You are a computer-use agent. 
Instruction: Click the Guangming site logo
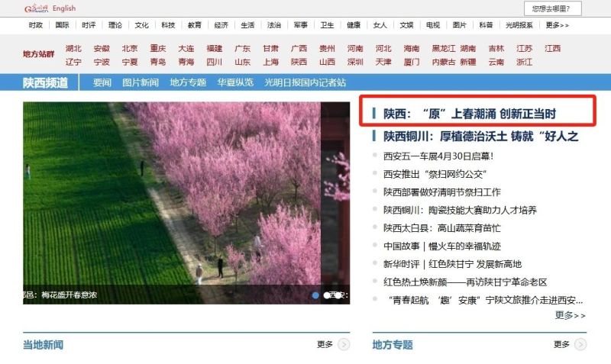(36, 8)
